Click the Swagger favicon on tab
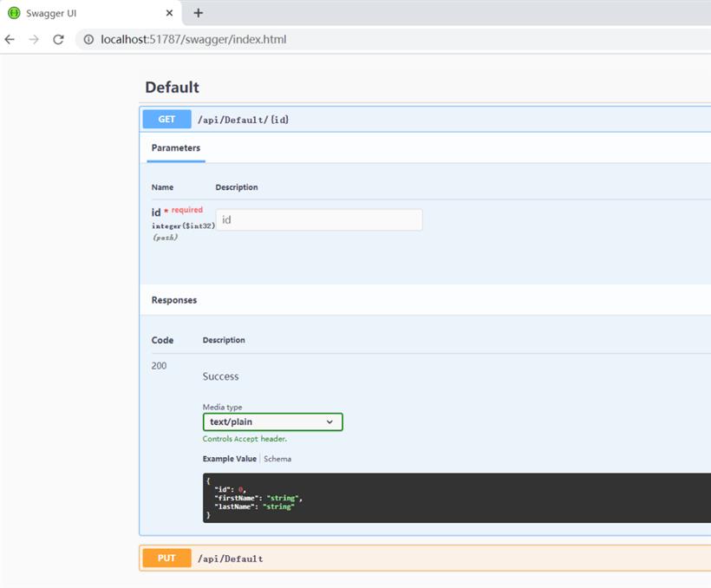The height and width of the screenshot is (588, 711). click(14, 13)
